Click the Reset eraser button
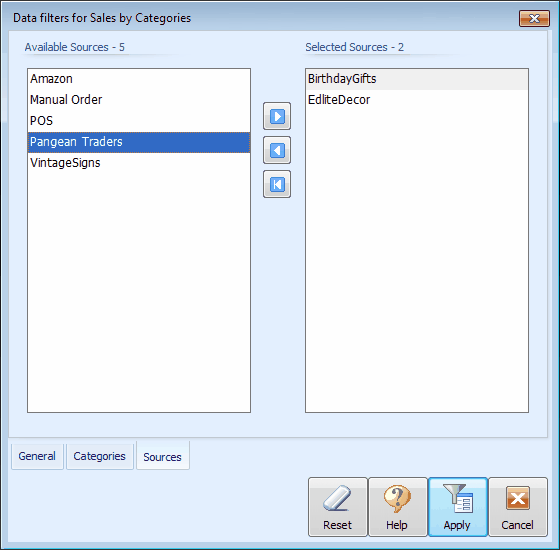Image resolution: width=560 pixels, height=550 pixels. 338,507
